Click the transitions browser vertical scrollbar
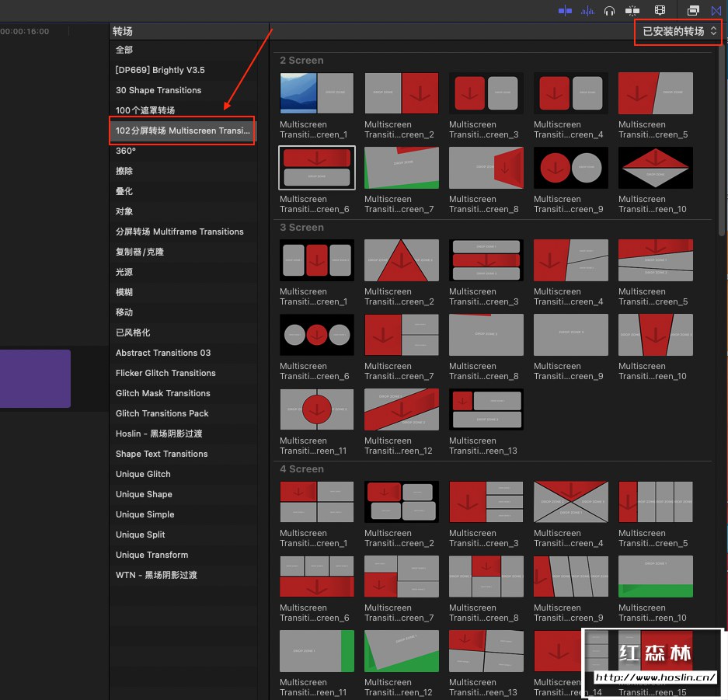728x700 pixels. 723,140
